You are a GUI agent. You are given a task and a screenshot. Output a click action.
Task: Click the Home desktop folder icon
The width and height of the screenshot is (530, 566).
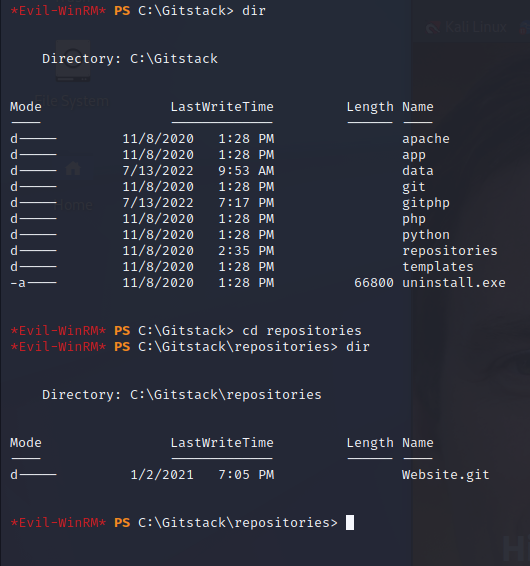click(73, 169)
